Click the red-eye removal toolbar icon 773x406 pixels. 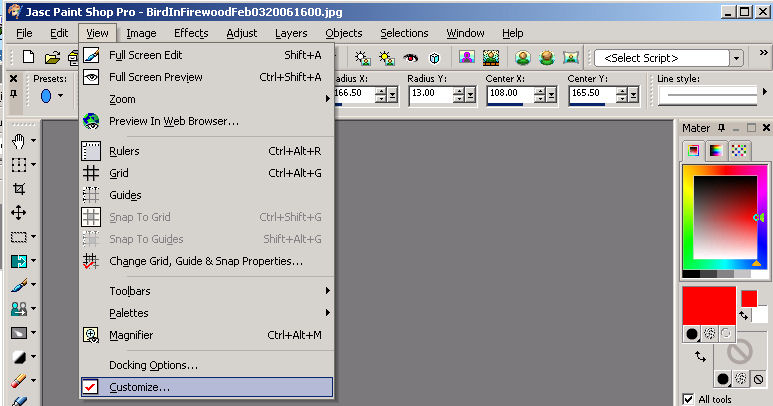410,57
